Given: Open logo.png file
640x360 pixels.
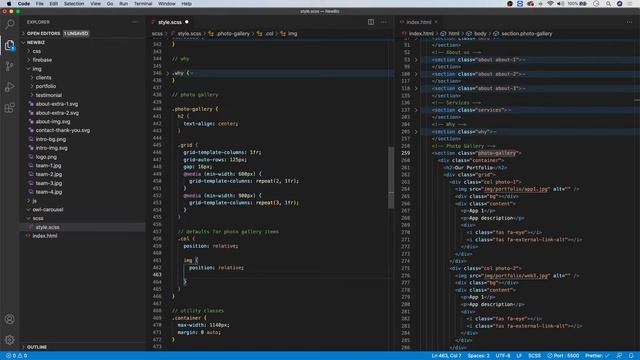Looking at the screenshot, I should 46,157.
